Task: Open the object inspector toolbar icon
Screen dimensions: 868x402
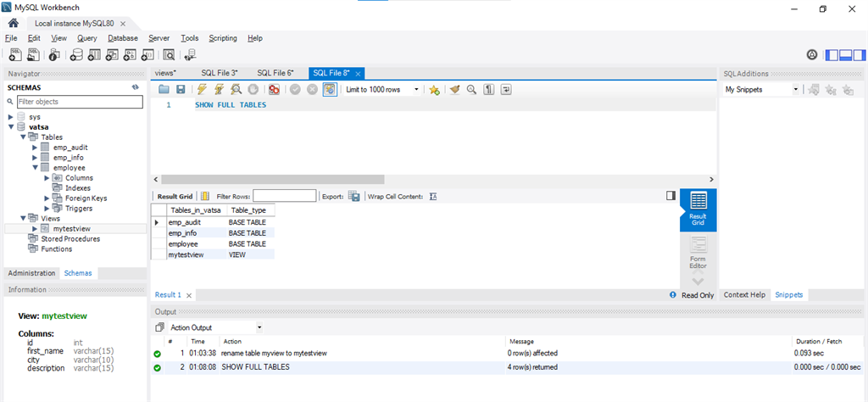Action: click(54, 54)
